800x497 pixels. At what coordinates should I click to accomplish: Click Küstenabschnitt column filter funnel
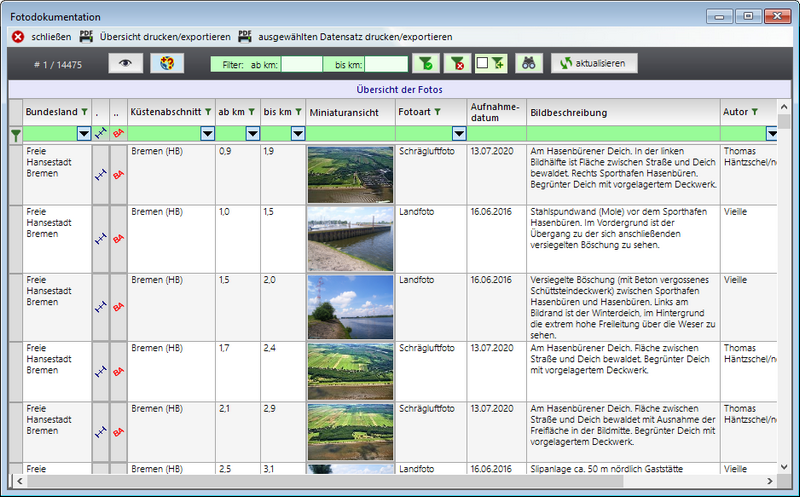[x=208, y=112]
